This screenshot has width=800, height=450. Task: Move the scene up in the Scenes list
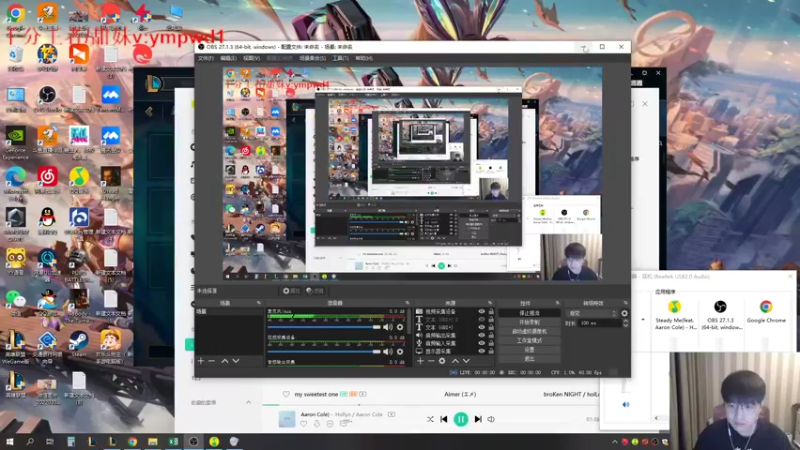point(224,361)
